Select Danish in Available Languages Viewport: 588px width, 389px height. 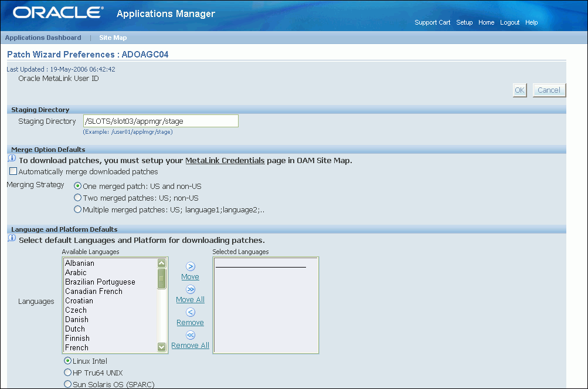coord(110,319)
